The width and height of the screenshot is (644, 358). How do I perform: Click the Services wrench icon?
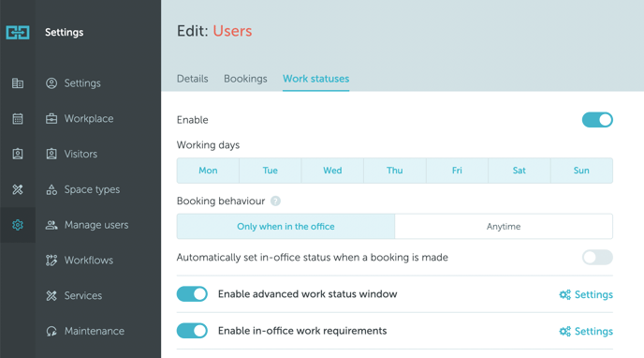pos(51,295)
